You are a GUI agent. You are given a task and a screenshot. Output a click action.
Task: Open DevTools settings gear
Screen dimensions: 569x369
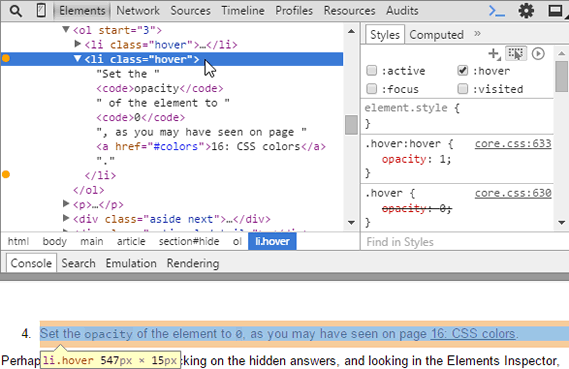click(x=526, y=11)
